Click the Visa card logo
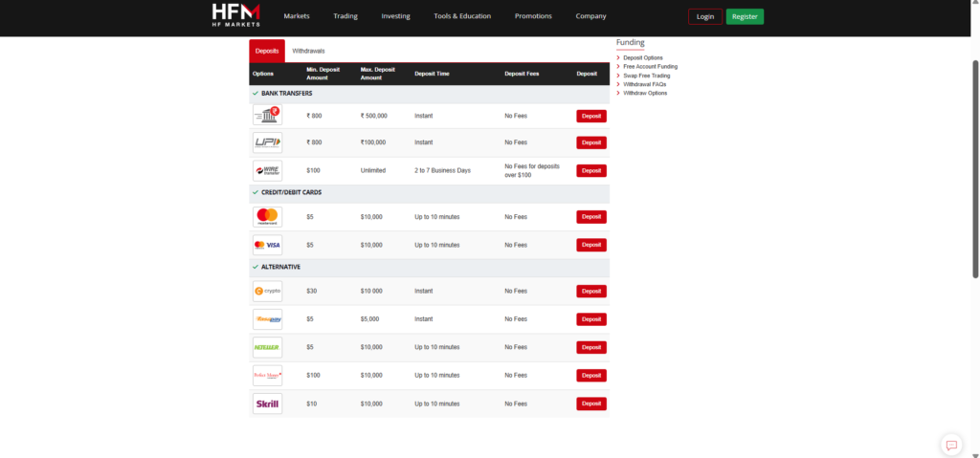Viewport: 980px width, 458px height. (x=267, y=245)
